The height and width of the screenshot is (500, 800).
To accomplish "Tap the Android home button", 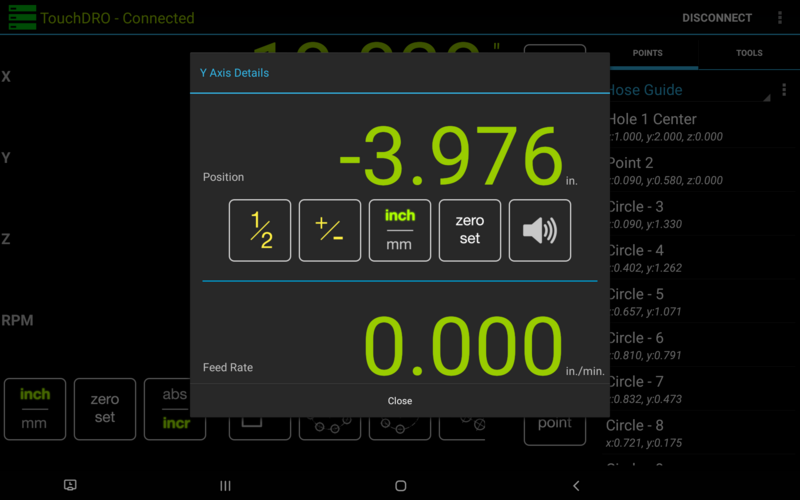I will (401, 485).
